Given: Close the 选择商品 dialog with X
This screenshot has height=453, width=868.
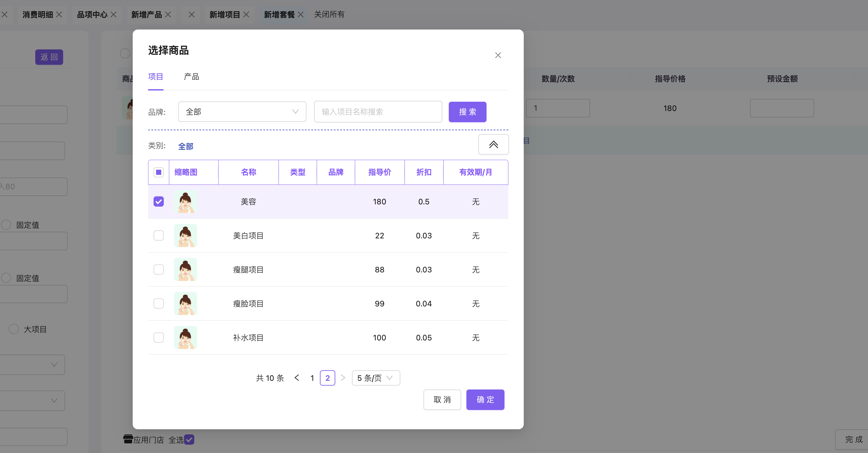Looking at the screenshot, I should click(x=498, y=55).
